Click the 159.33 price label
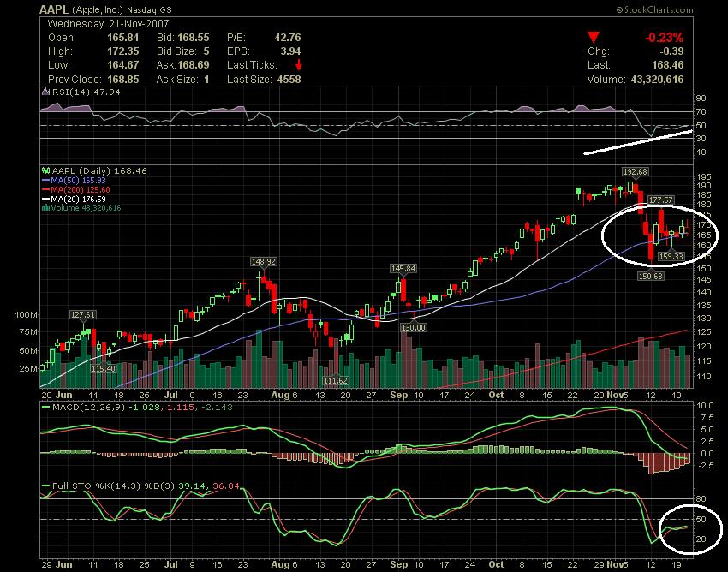The height and width of the screenshot is (572, 728). click(671, 256)
